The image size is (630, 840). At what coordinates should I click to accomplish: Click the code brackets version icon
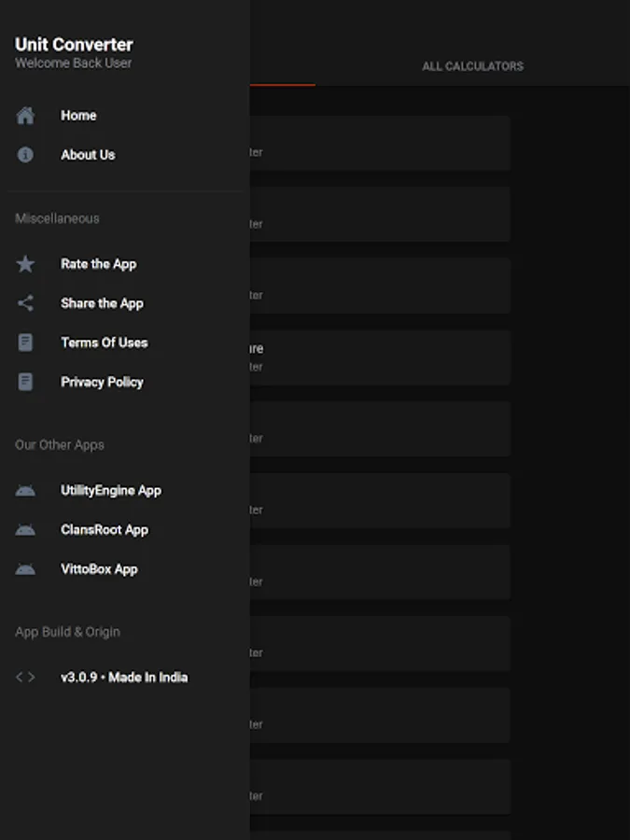(x=25, y=678)
